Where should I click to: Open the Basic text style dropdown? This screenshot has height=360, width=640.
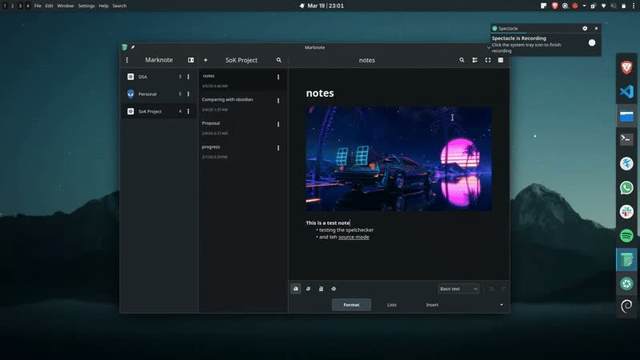point(458,289)
